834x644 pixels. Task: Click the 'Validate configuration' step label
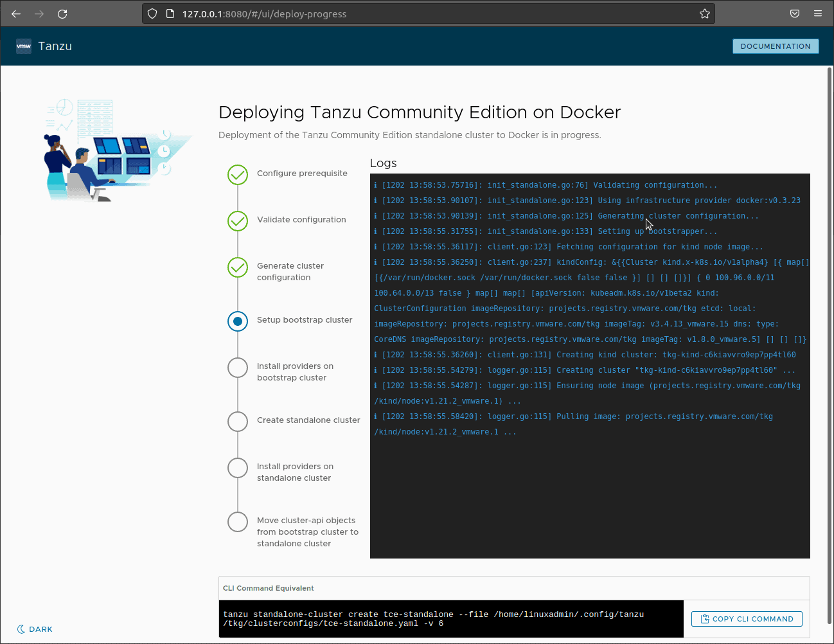tap(301, 220)
